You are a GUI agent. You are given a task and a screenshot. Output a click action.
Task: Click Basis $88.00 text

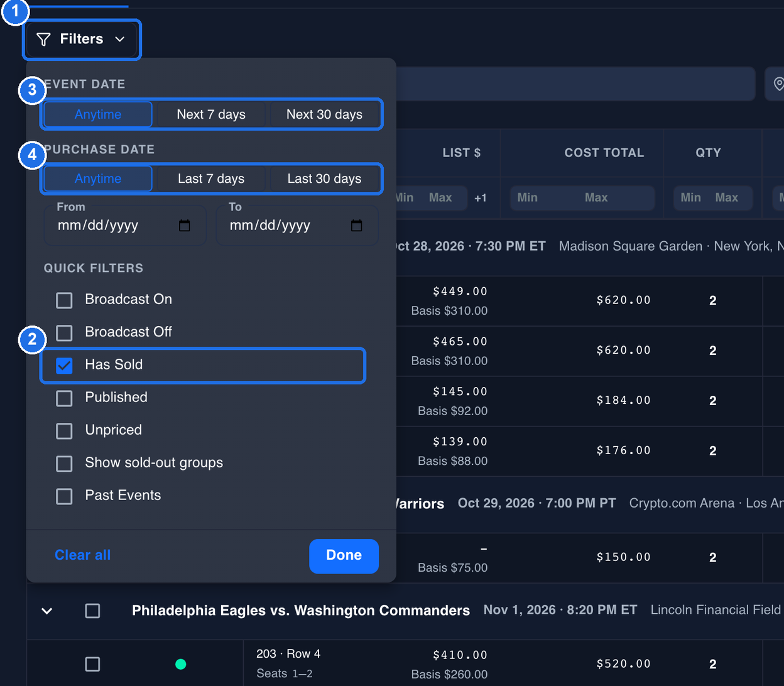452,461
